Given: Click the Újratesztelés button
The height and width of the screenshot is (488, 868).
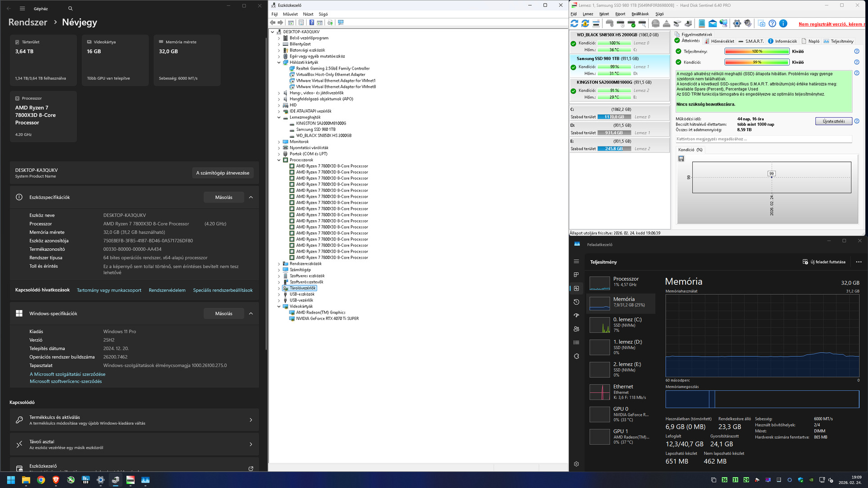Looking at the screenshot, I should [833, 121].
